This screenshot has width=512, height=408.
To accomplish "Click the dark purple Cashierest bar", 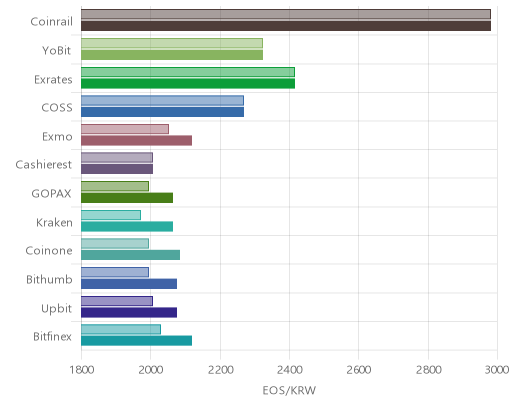I will (117, 169).
